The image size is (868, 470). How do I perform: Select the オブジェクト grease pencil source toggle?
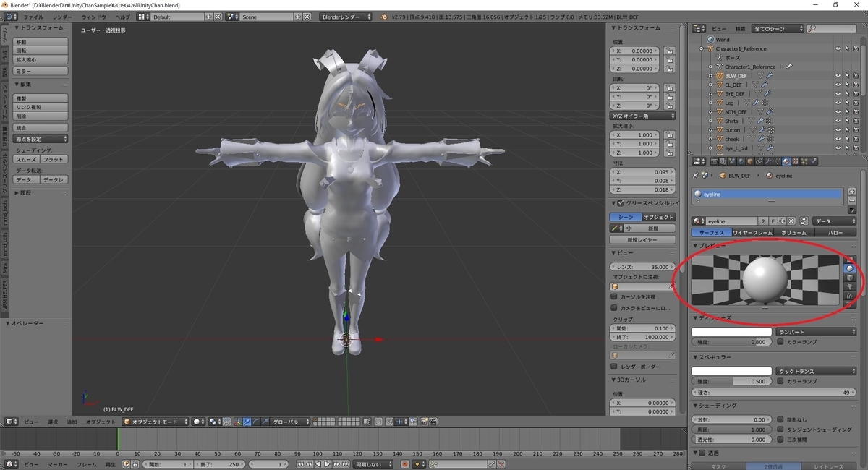click(x=659, y=217)
